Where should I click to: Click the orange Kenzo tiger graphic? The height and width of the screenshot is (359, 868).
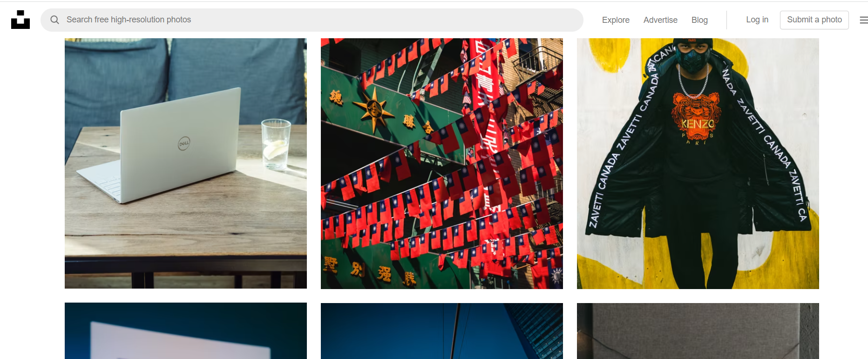[697, 116]
